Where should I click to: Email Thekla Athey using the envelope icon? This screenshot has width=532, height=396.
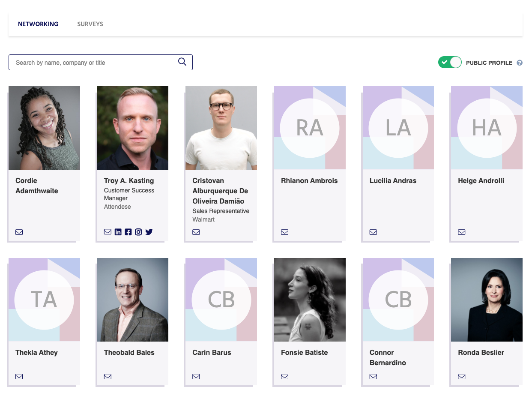[19, 376]
